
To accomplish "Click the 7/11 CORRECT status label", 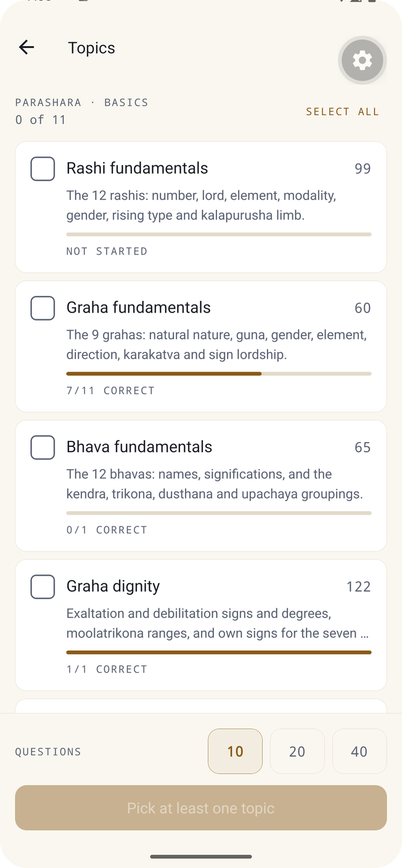I will point(110,390).
